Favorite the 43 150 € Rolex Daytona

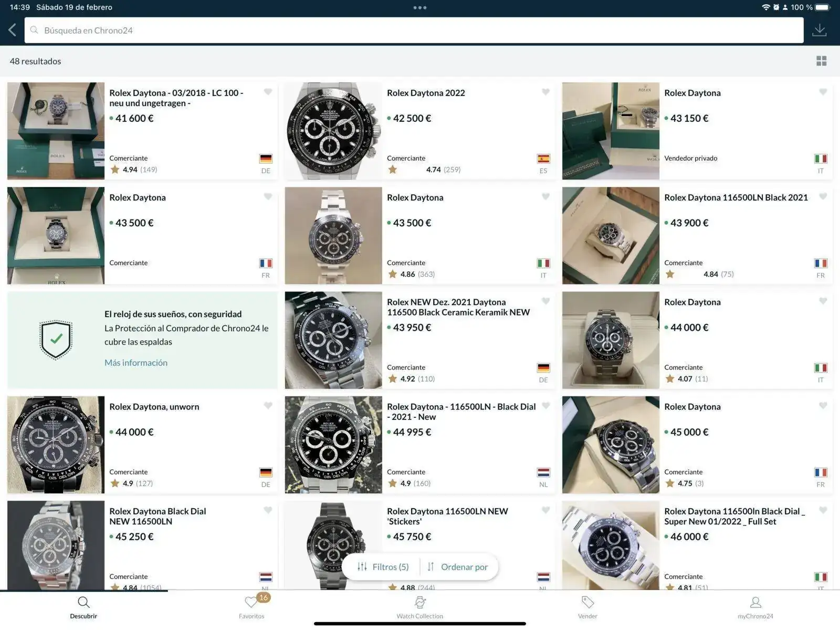tap(823, 92)
